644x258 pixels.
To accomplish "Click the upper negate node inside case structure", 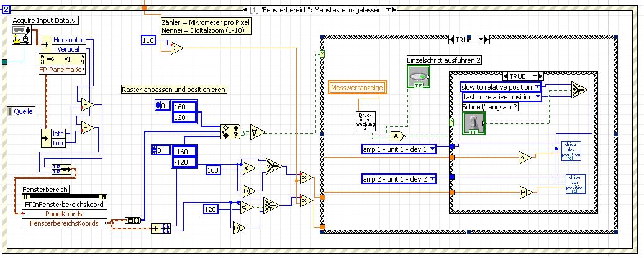I will (x=525, y=157).
